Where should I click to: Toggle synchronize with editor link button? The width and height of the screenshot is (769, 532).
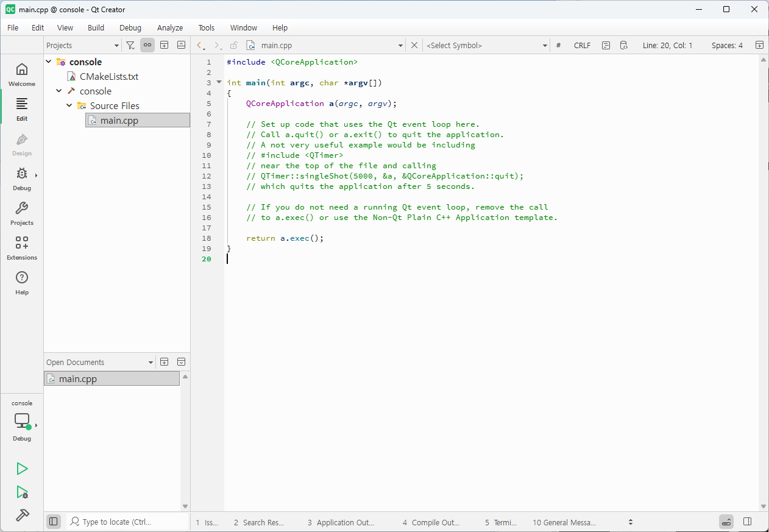(x=147, y=45)
